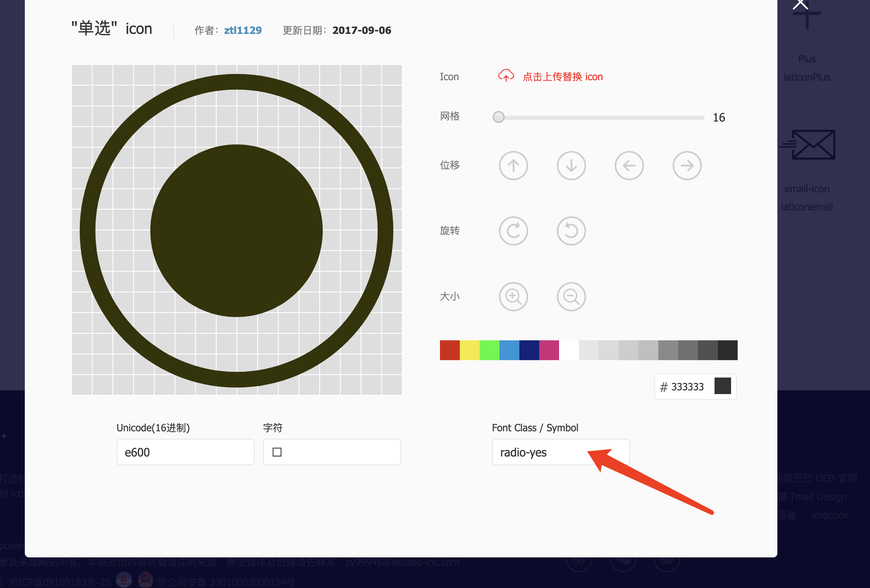
Task: Move icon left with the arrow button
Action: click(629, 166)
